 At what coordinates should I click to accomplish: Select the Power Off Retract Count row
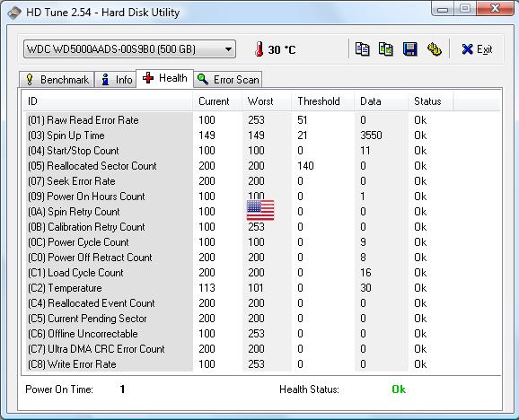[261, 258]
